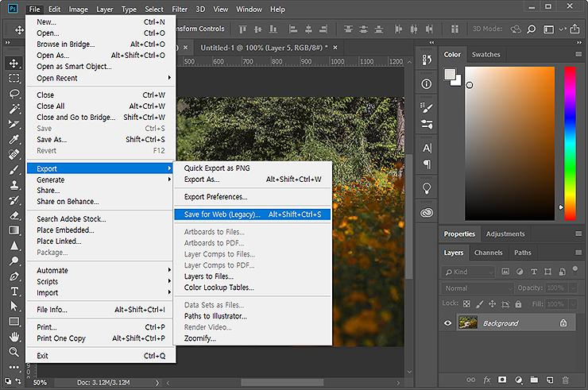Click Export Preferences...
This screenshot has width=588, height=390.
tap(253, 197)
